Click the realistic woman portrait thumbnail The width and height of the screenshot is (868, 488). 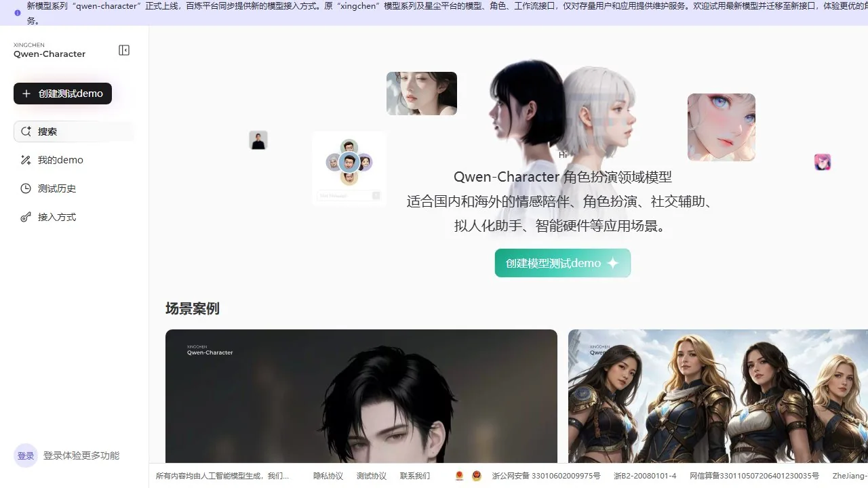422,94
